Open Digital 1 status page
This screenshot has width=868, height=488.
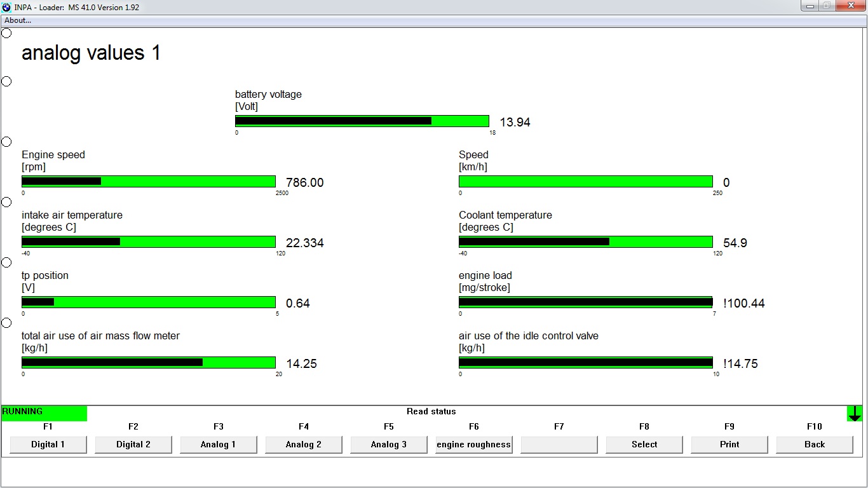(48, 445)
